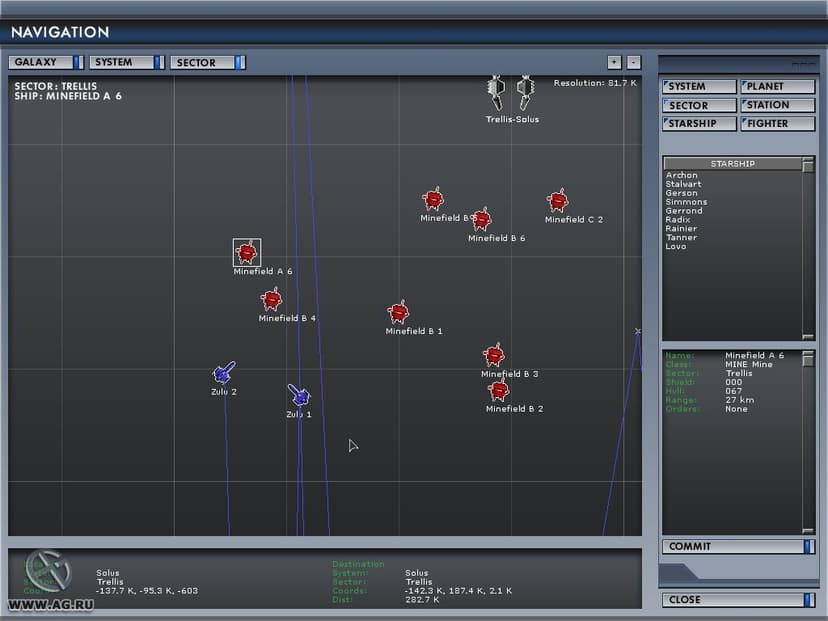
Task: Select the Zulu 2 fighter icon
Action: 224,373
